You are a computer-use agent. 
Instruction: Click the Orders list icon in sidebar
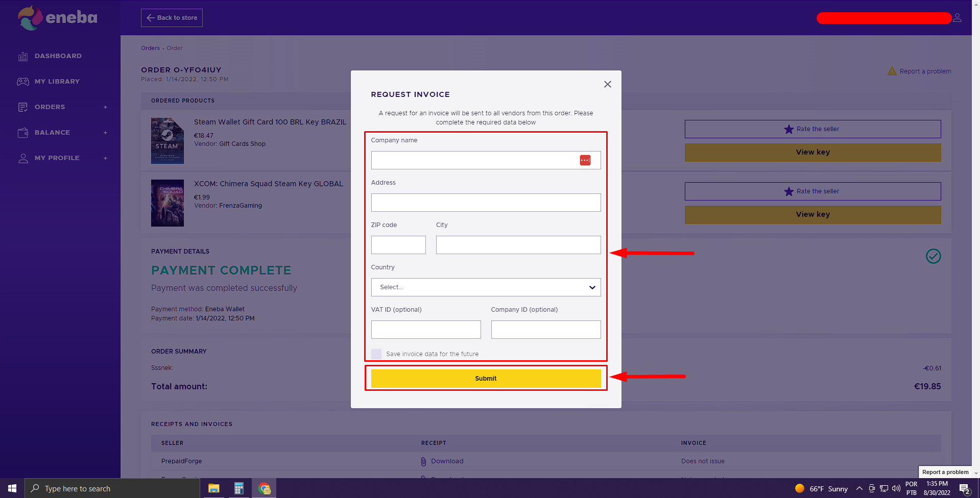pos(23,107)
